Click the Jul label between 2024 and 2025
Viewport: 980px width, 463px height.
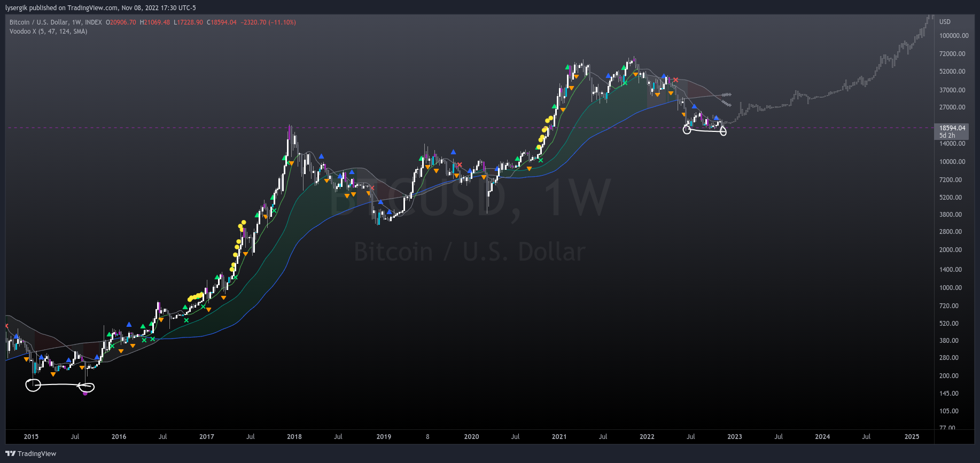click(866, 437)
